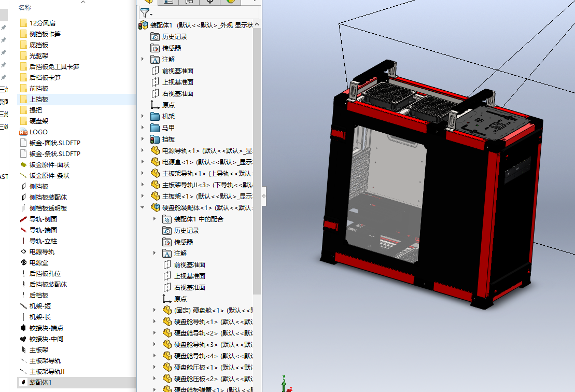Select the 钣金原件-面状 file in Explorer
Screen dimensions: 575x392
point(49,165)
